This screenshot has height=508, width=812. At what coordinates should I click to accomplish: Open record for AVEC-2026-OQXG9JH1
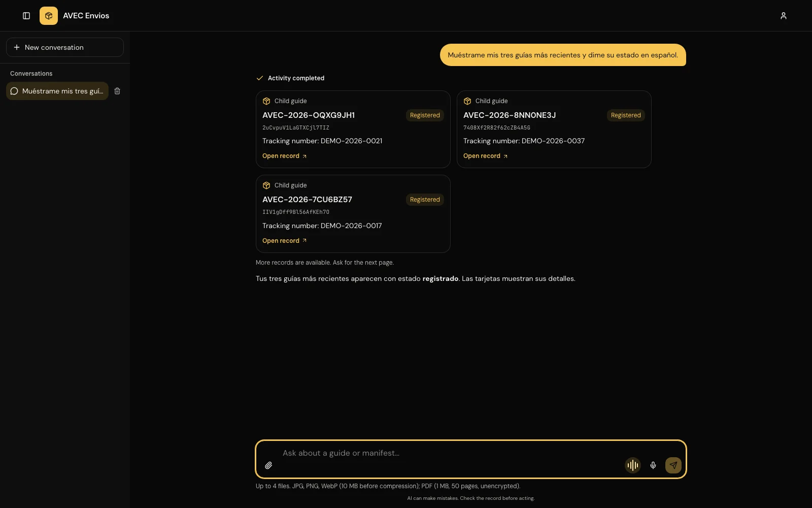click(285, 156)
